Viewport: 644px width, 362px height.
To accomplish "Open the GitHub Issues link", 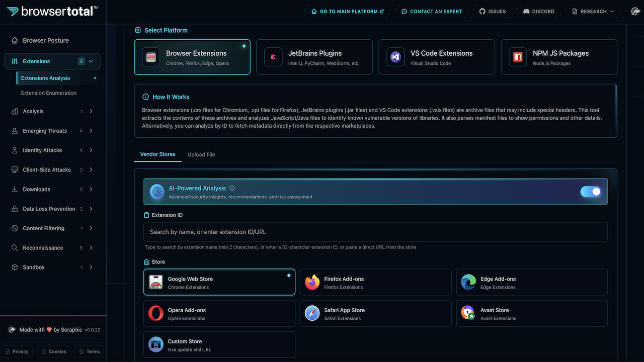I will 493,11.
